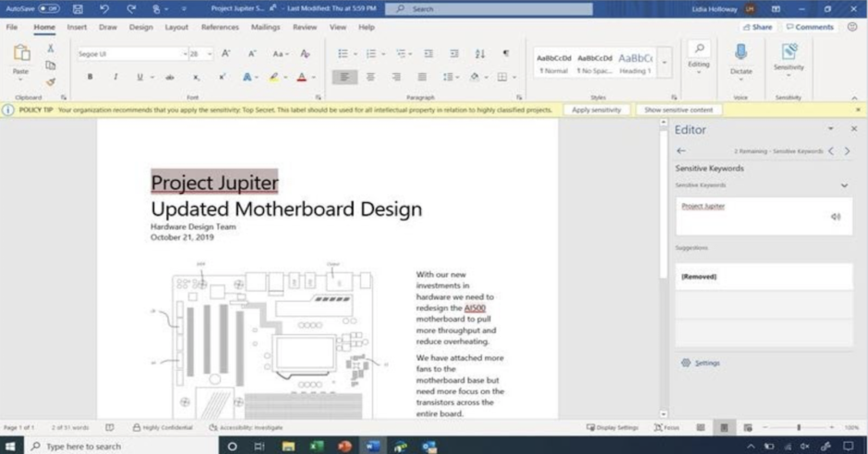Click the Dictate microphone icon
This screenshot has width=868, height=454.
tap(741, 53)
